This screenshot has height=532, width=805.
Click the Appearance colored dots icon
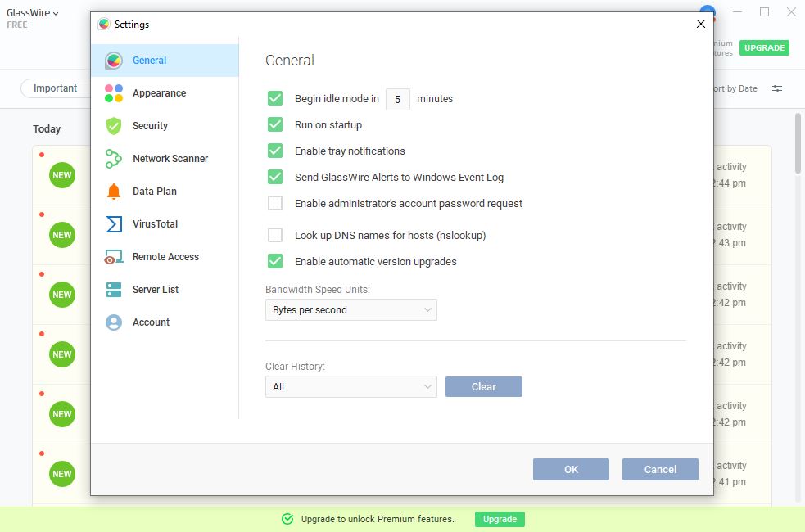[114, 93]
